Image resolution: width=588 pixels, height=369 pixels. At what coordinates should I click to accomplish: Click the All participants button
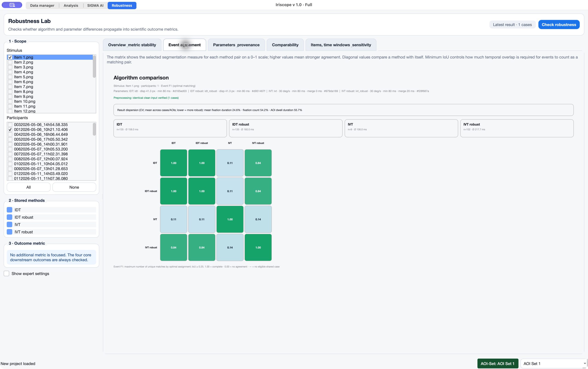(x=28, y=187)
